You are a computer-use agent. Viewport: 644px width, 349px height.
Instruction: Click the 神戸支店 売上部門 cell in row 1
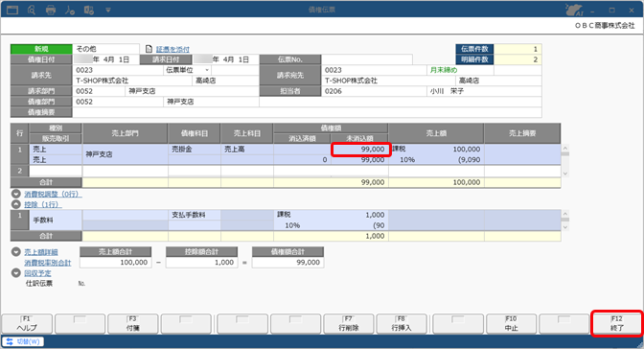tap(125, 154)
